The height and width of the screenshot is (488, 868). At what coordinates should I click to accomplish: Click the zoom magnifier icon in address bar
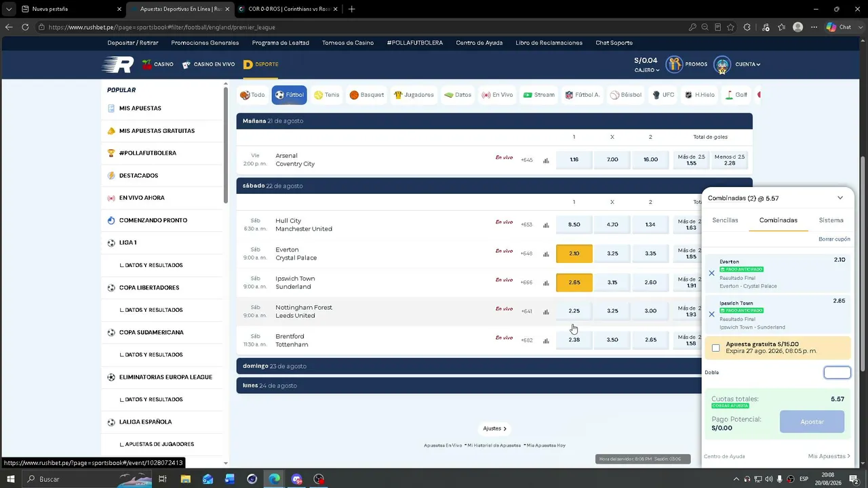pos(705,27)
